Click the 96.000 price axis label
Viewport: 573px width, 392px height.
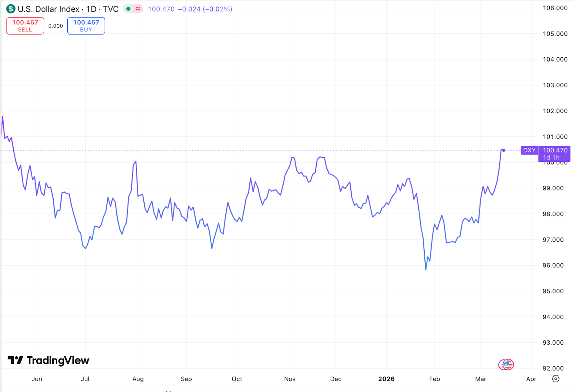553,265
